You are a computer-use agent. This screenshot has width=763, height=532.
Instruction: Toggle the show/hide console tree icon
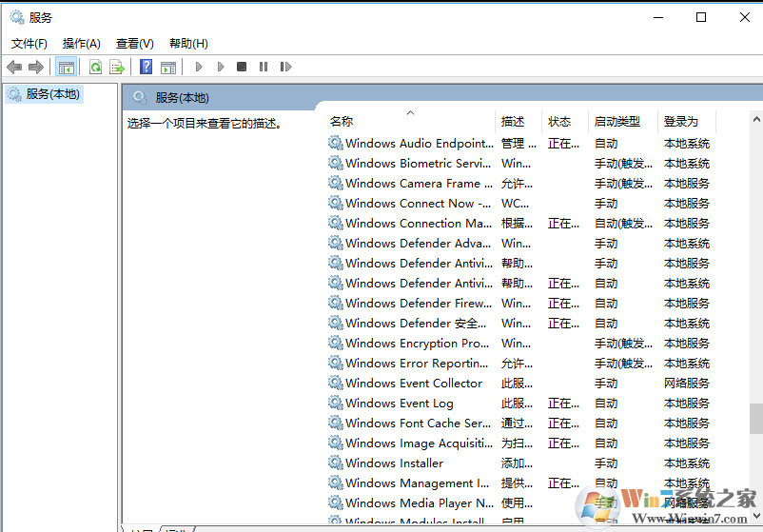coord(67,68)
